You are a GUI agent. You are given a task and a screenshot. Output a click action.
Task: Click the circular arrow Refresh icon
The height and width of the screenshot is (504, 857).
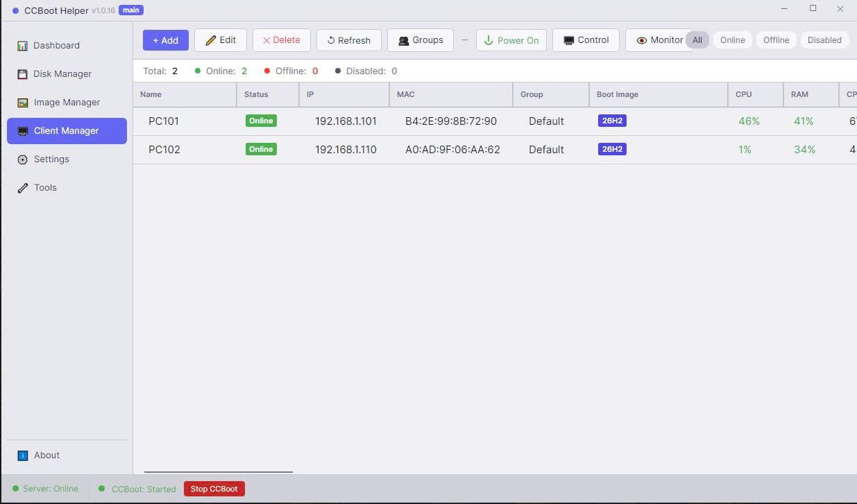(331, 40)
